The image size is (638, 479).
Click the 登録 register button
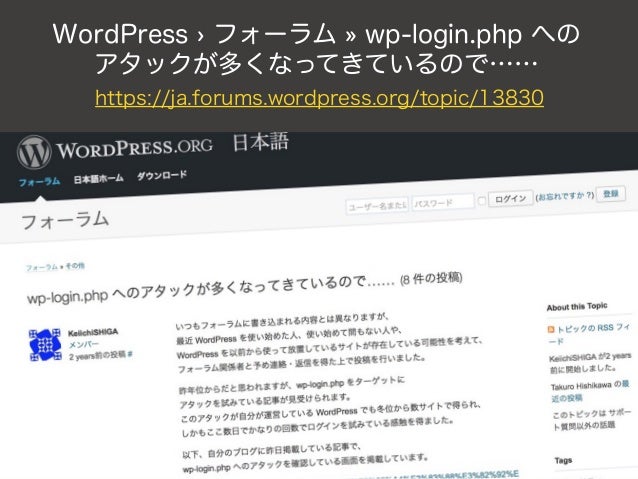point(610,194)
